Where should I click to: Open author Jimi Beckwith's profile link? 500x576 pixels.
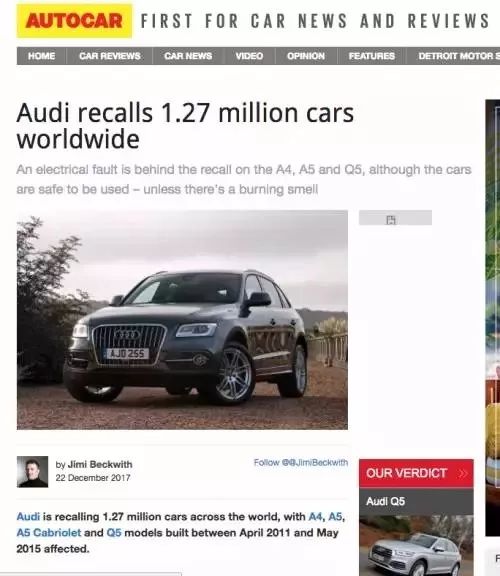100,464
